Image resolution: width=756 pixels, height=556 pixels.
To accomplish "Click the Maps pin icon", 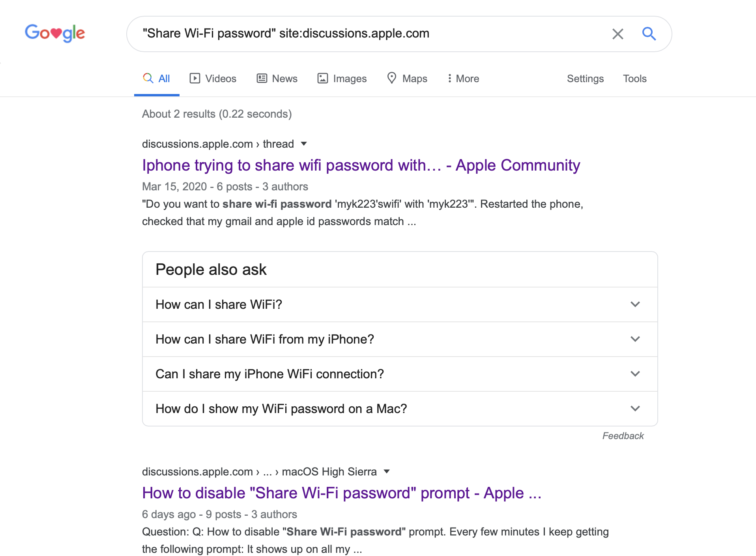I will coord(391,78).
